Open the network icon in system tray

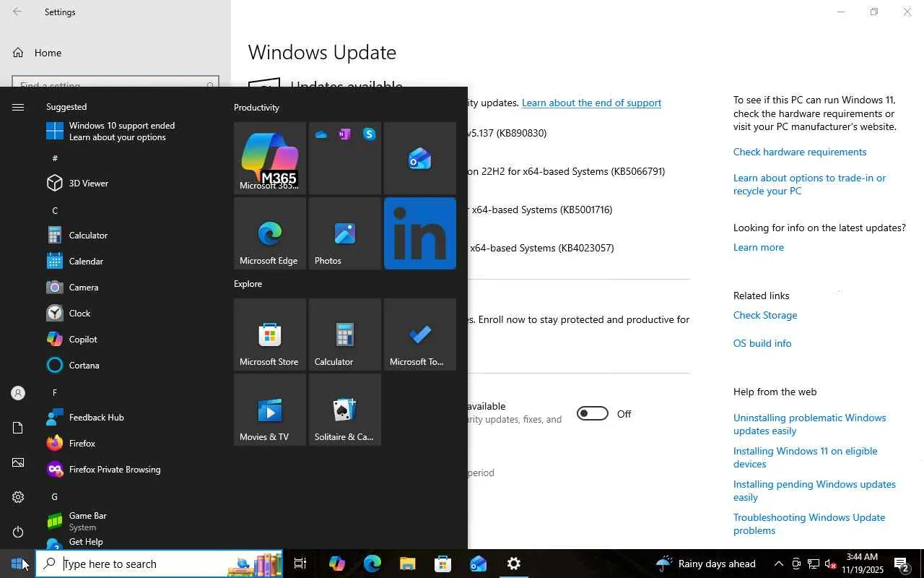click(x=814, y=564)
